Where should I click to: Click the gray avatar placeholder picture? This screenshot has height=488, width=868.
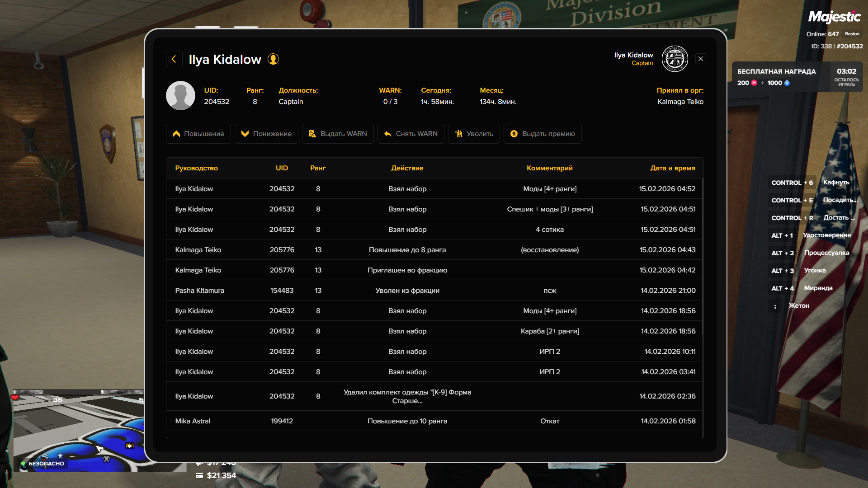180,96
